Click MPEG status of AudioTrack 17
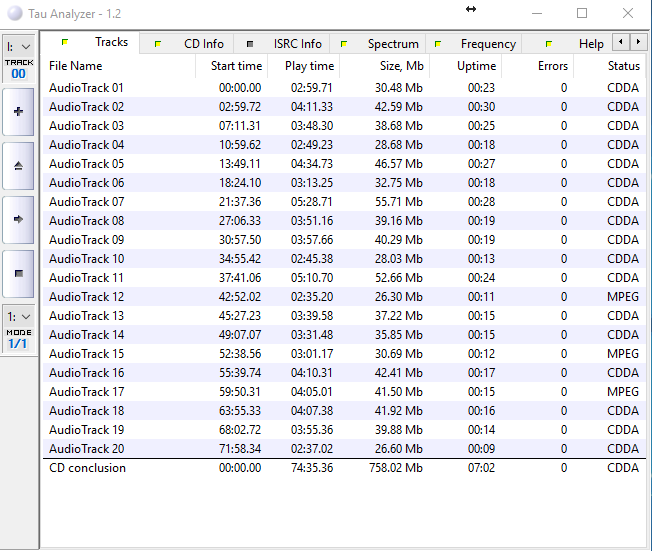The height and width of the screenshot is (551, 652). 622,392
